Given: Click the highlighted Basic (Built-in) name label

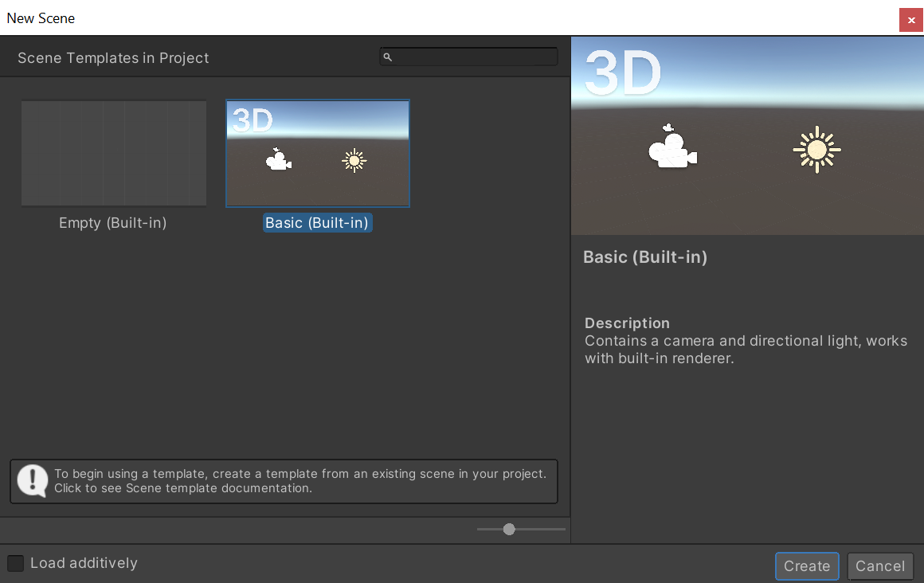Looking at the screenshot, I should coord(317,223).
